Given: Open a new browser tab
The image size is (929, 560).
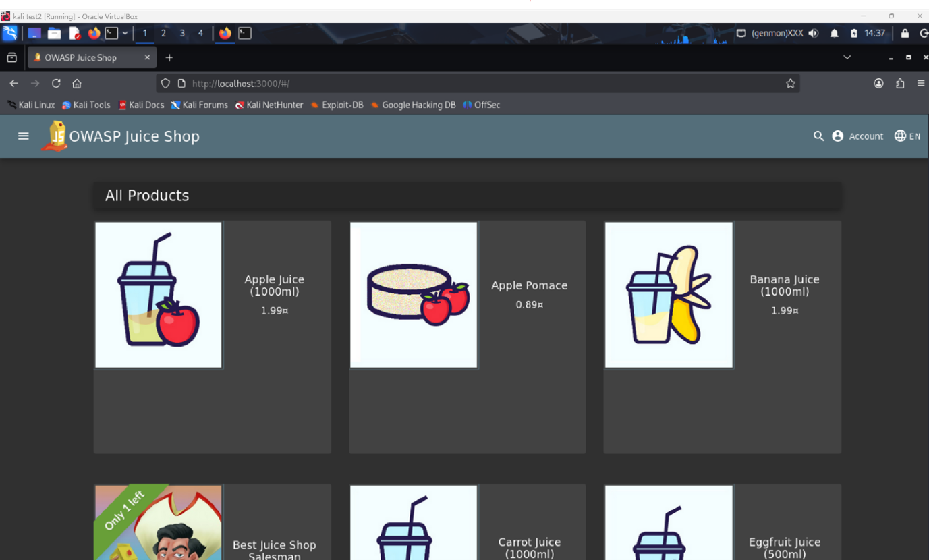Looking at the screenshot, I should [x=169, y=58].
